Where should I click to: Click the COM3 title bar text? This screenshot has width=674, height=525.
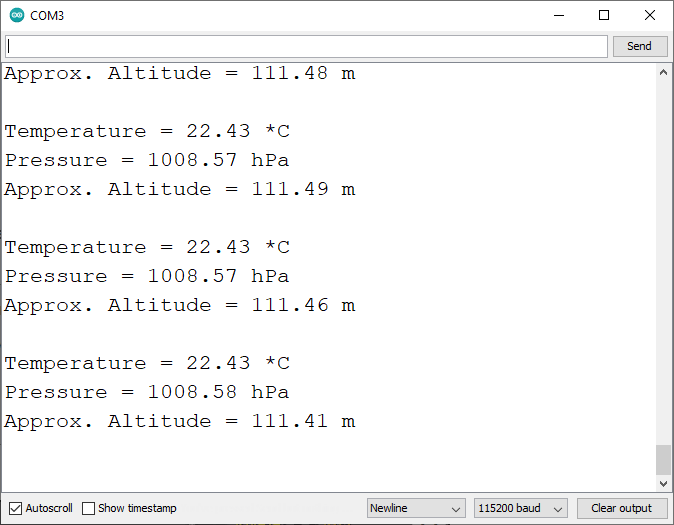(48, 16)
